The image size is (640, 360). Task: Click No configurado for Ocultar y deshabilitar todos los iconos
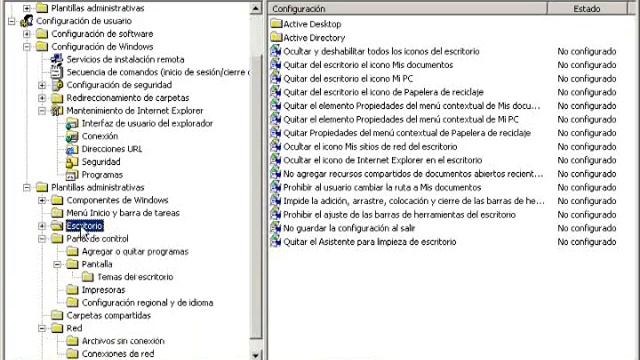(587, 51)
